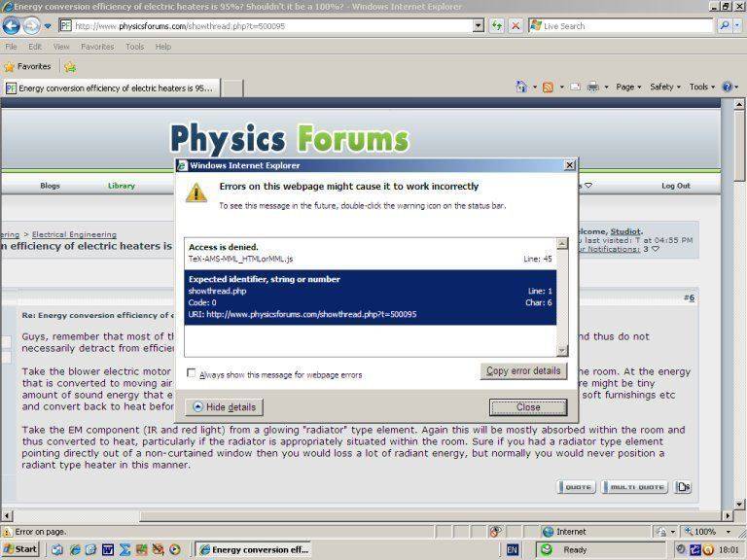Click the error warning icon on status bar
Screen dimensions: 747x560
point(7,532)
